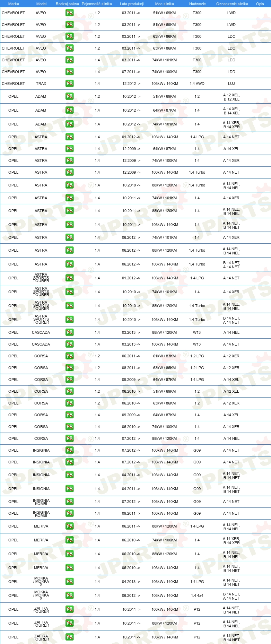The height and width of the screenshot is (644, 271).
Task: Click the fuel icon for Chevrolet Aveo 07.2011
Action: tap(70, 72)
